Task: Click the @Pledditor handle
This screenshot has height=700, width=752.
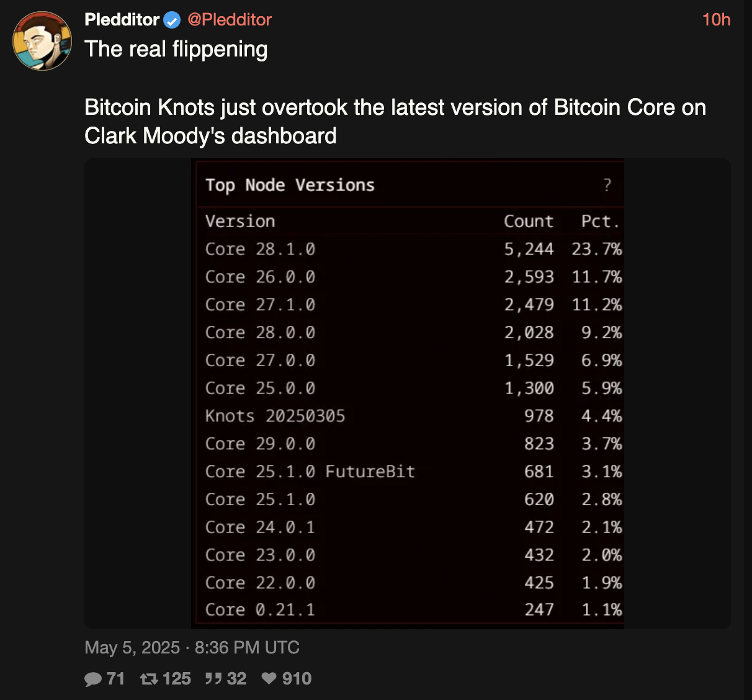Action: pos(230,20)
